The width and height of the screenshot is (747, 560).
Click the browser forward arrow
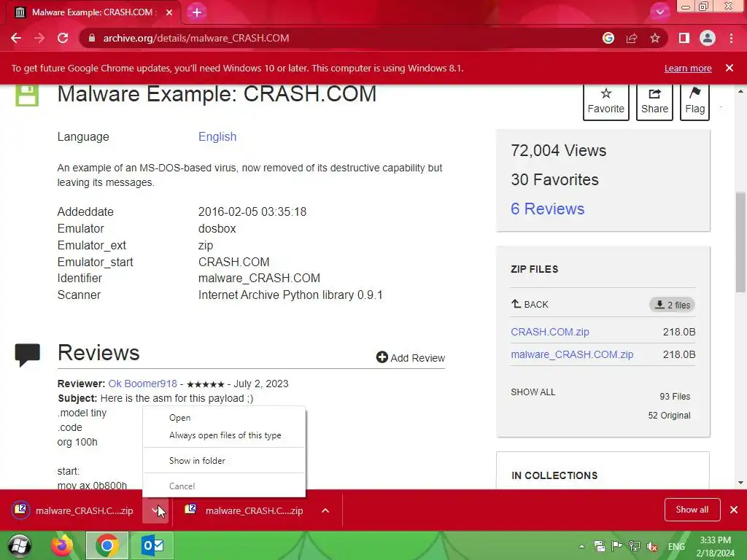click(39, 38)
